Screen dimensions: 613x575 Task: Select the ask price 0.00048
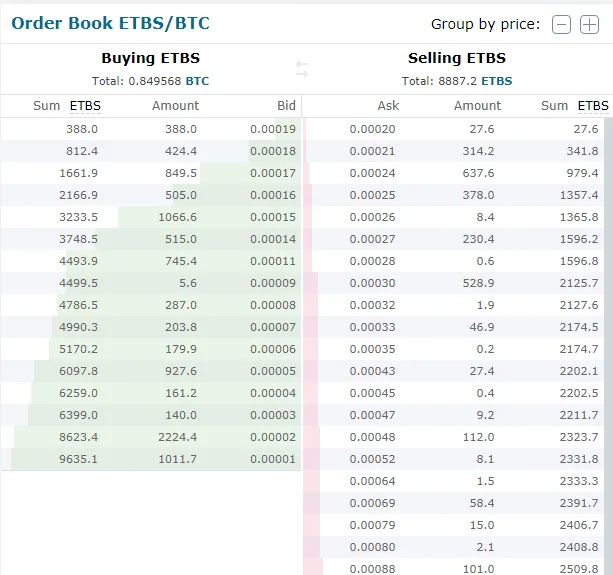tap(372, 437)
